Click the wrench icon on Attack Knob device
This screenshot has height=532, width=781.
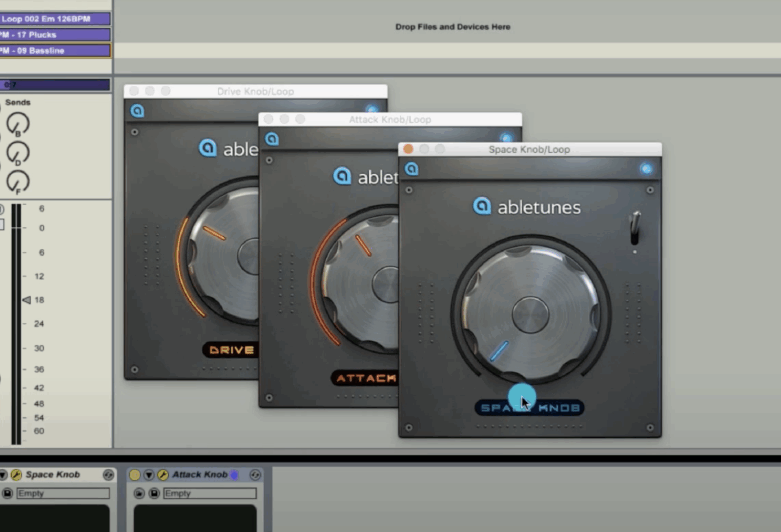(163, 475)
